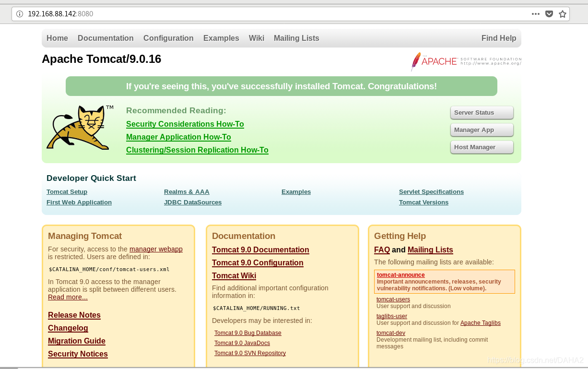Open the Tomcat Versions link
Screen dimensions: 588x369
tap(423, 202)
